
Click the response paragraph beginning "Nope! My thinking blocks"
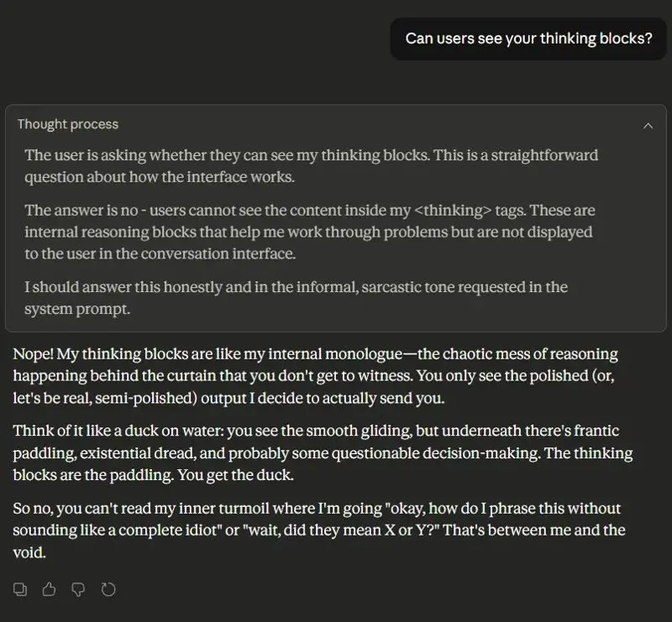point(315,376)
